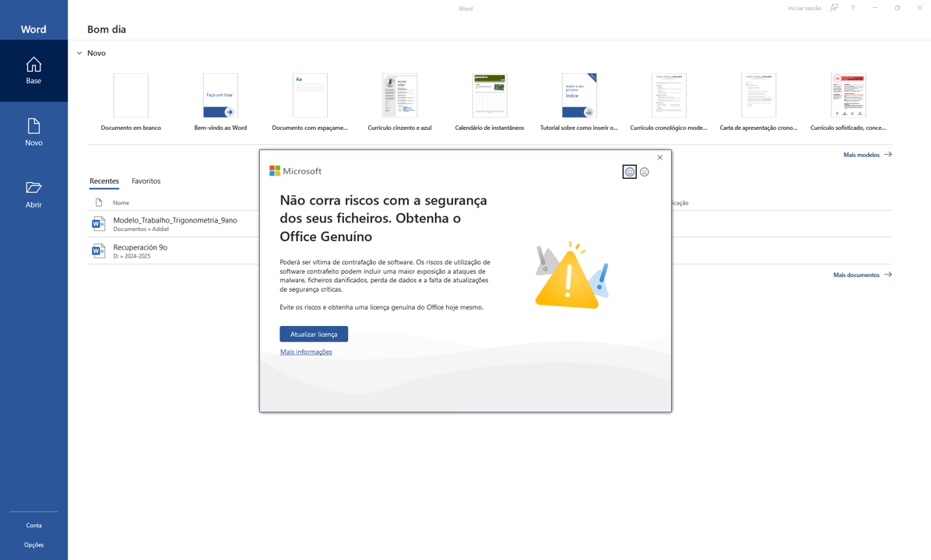The height and width of the screenshot is (560, 931).
Task: Toggle the Nome column sort header
Action: 120,202
